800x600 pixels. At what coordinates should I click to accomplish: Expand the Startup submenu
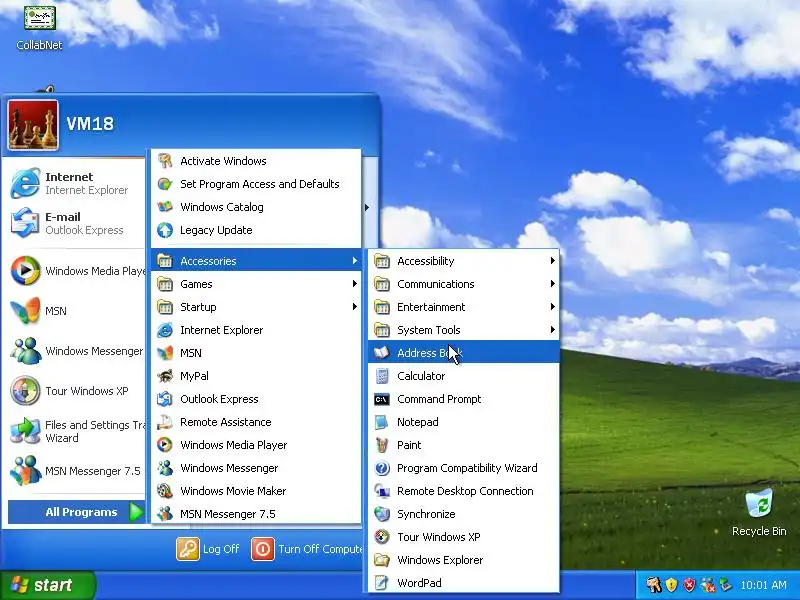[x=256, y=307]
